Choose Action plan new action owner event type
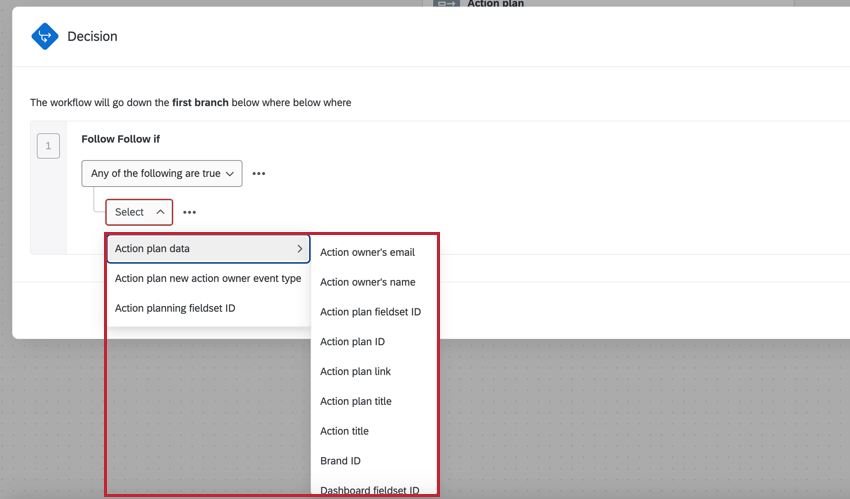The image size is (850, 499). pos(208,278)
